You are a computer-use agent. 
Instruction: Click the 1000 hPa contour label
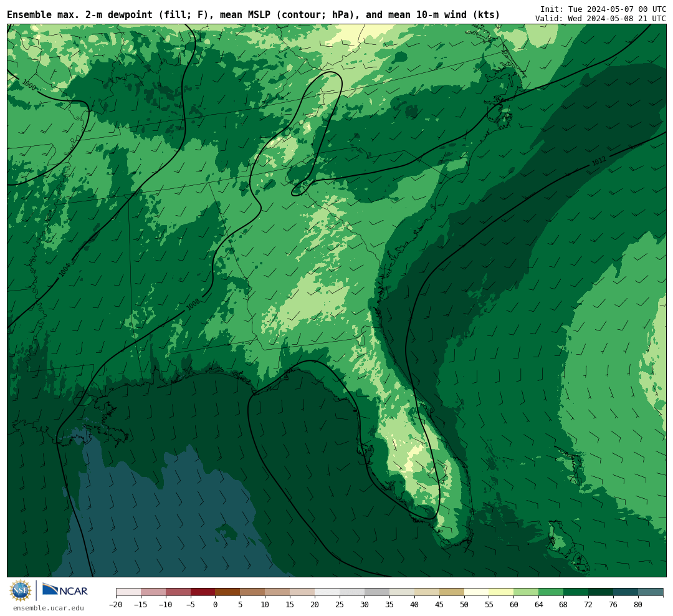(29, 85)
